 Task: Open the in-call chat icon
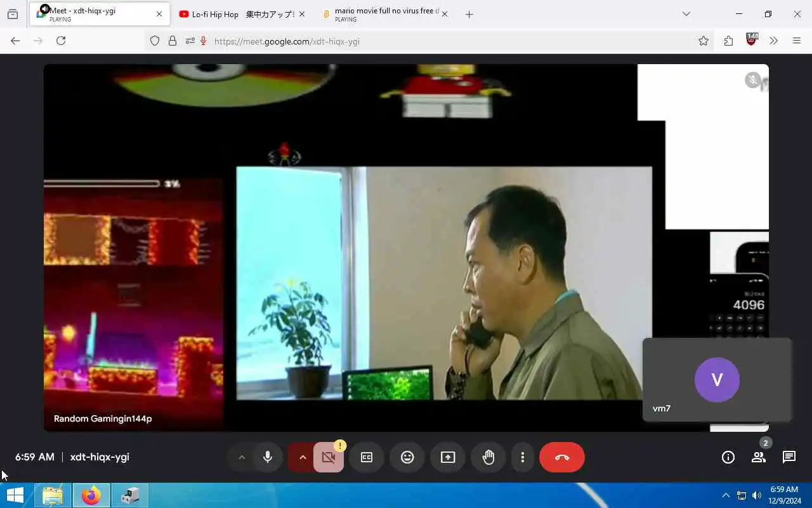789,457
